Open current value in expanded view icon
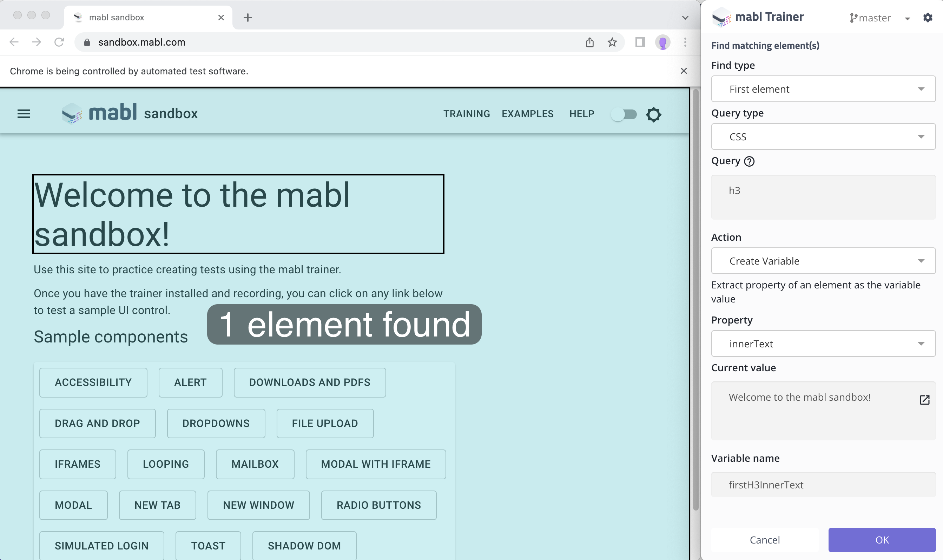Image resolution: width=943 pixels, height=560 pixels. tap(924, 400)
